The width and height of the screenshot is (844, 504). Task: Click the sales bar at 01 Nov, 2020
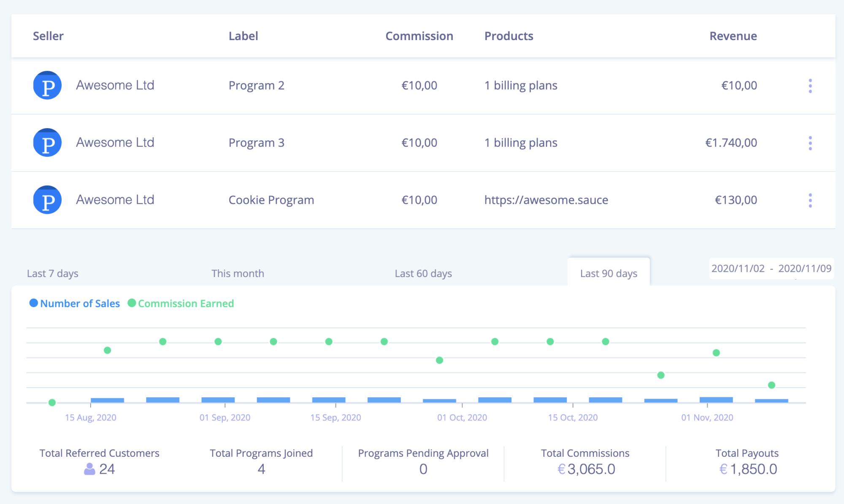[x=716, y=399]
